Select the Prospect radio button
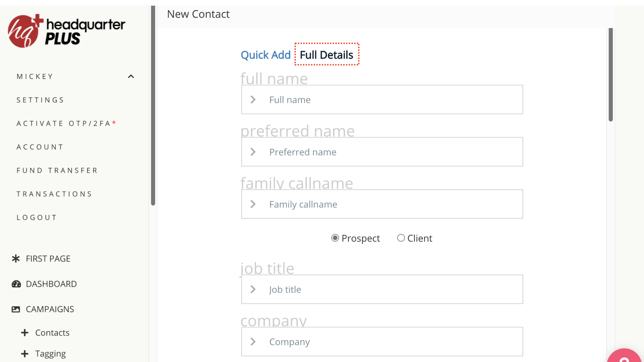 335,238
